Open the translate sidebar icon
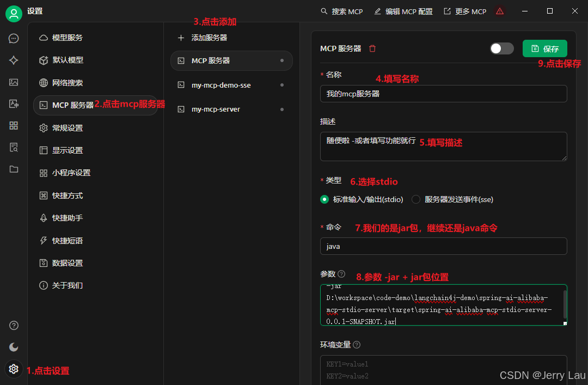This screenshot has width=588, height=385. [14, 104]
